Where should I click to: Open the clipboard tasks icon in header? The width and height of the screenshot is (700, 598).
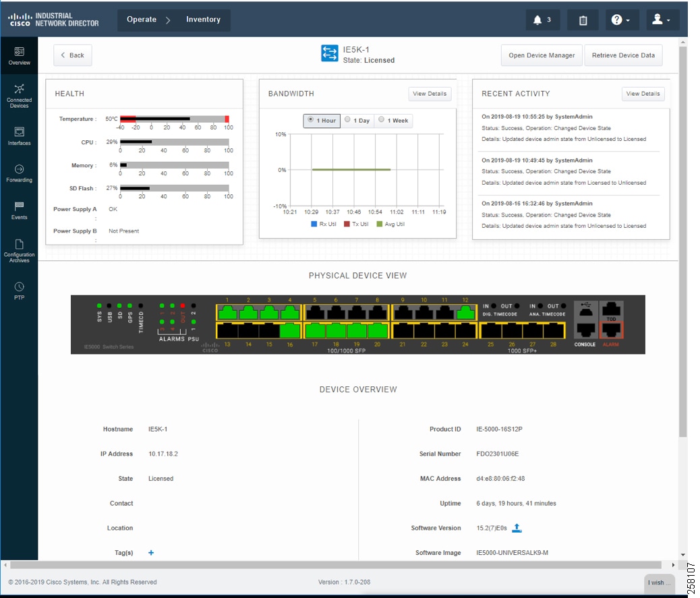click(x=583, y=20)
